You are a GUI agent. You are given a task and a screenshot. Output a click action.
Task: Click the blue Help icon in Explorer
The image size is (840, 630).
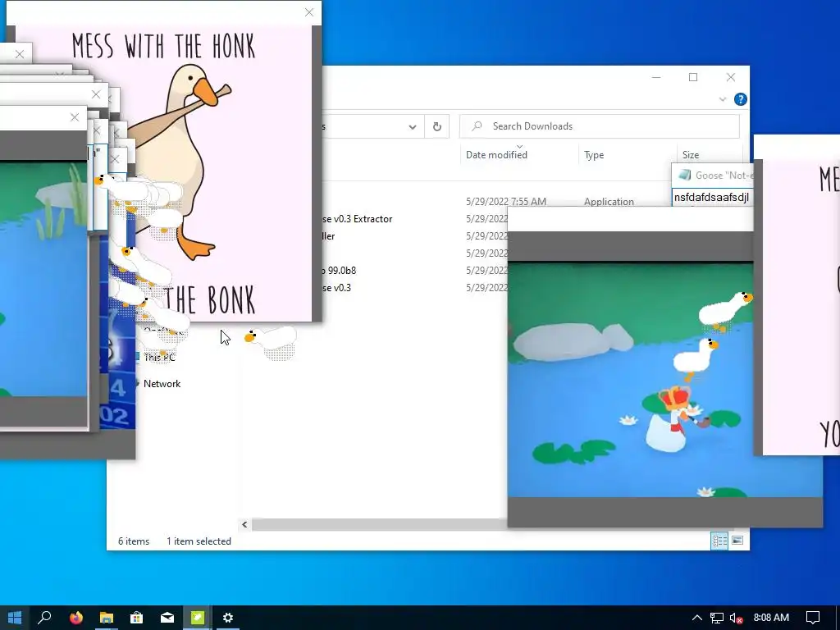pyautogui.click(x=741, y=99)
